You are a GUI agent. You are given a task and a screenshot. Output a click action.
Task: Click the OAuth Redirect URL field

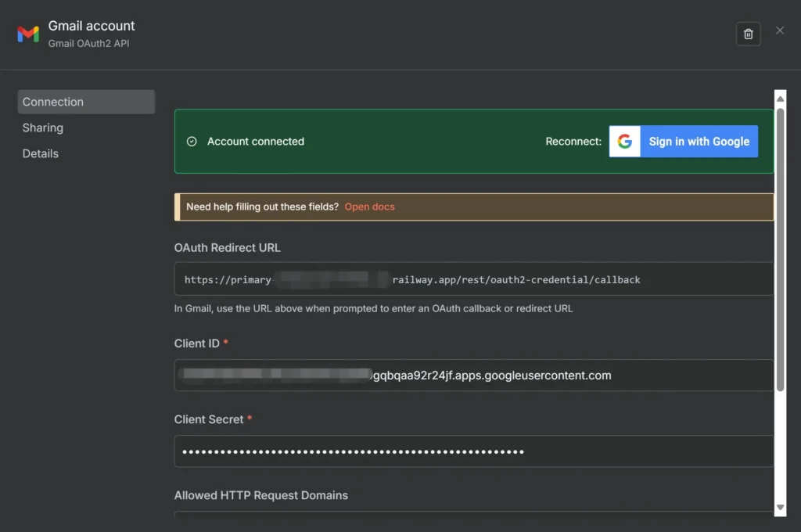click(473, 279)
